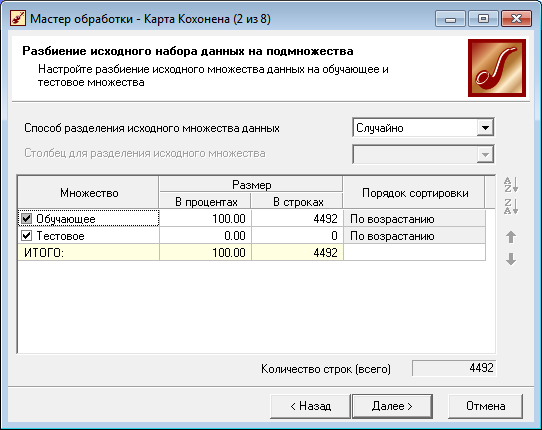Click Обучающее sort order По возрастанию

[414, 218]
